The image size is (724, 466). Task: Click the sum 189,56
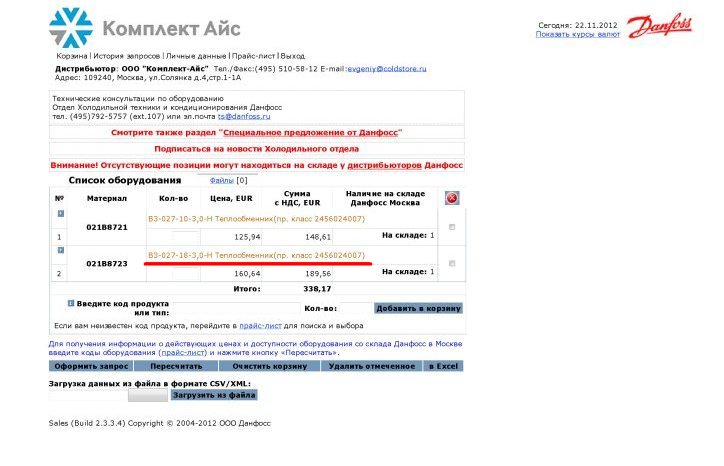point(318,273)
